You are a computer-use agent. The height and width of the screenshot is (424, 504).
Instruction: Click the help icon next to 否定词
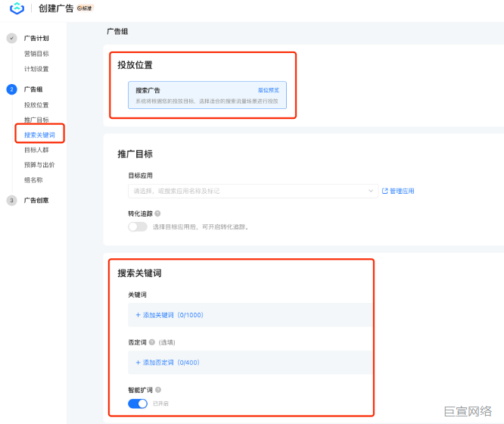pos(152,342)
